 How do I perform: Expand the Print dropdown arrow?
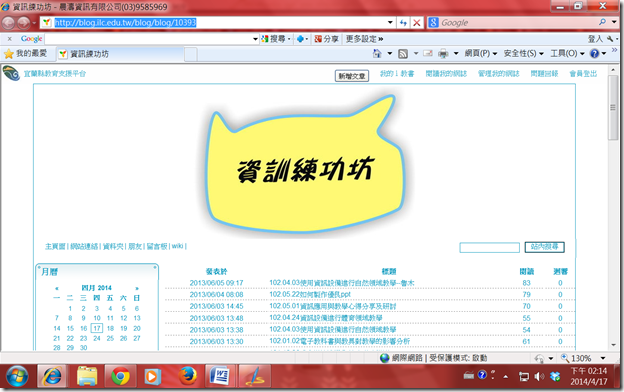456,53
